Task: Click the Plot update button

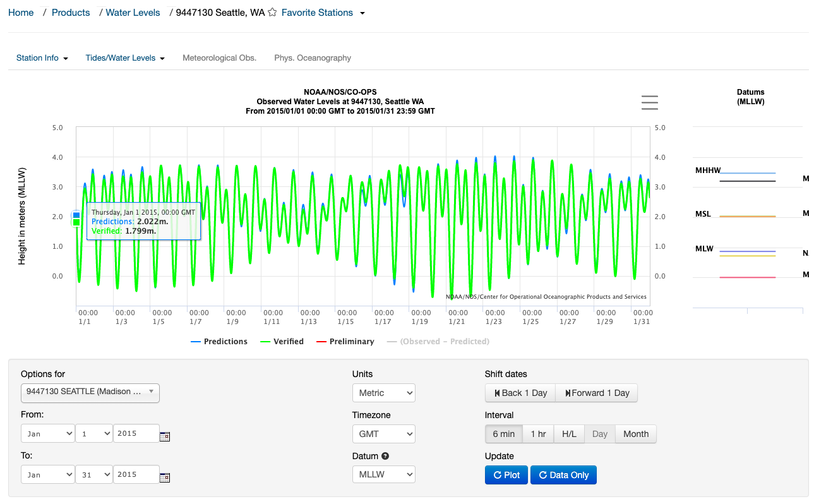Action: pos(506,475)
